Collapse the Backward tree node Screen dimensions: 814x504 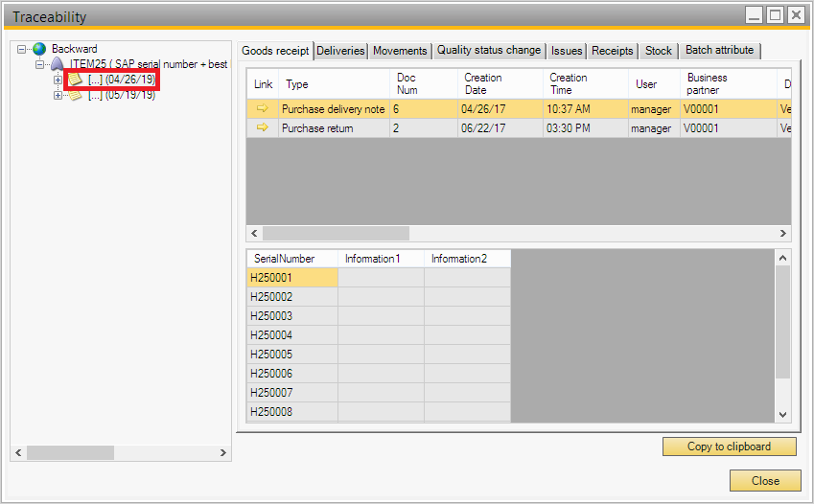pyautogui.click(x=22, y=49)
